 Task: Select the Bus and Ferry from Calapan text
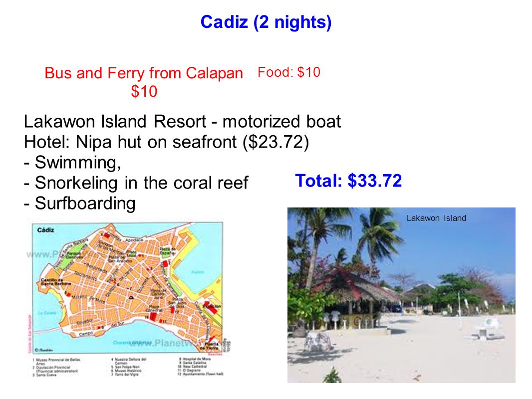pos(144,73)
